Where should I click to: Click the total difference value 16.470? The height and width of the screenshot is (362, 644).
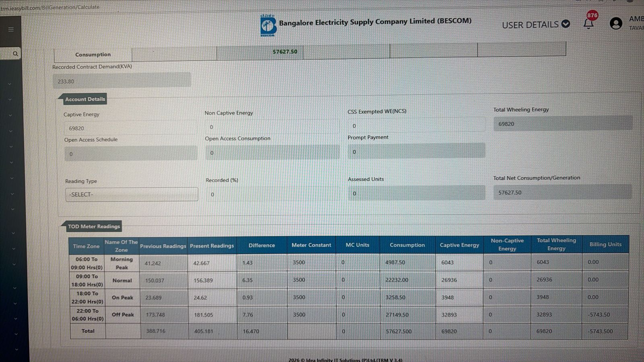pyautogui.click(x=262, y=331)
